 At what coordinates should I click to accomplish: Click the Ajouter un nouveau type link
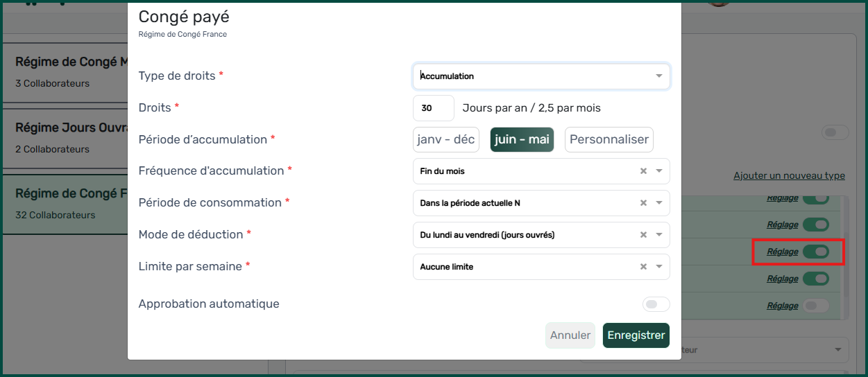tap(789, 176)
